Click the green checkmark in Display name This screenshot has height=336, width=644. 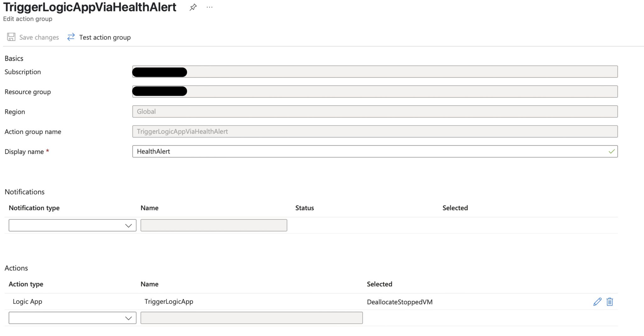tap(612, 152)
